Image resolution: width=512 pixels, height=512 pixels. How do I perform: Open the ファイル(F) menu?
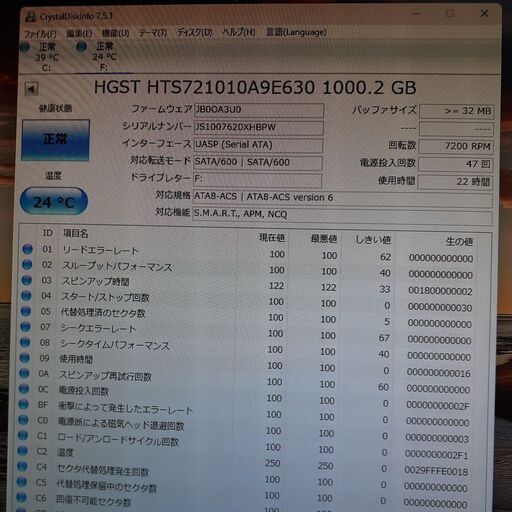point(40,34)
